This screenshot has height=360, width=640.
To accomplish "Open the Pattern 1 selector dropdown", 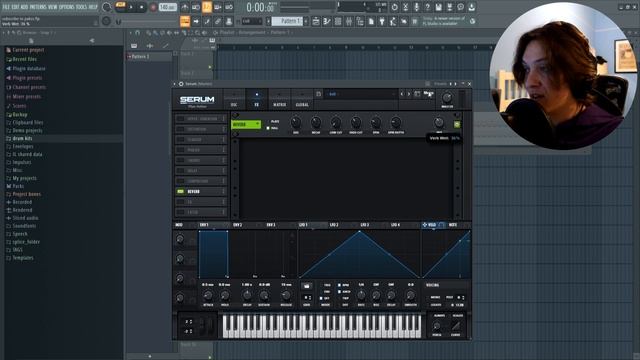I will pyautogui.click(x=288, y=21).
